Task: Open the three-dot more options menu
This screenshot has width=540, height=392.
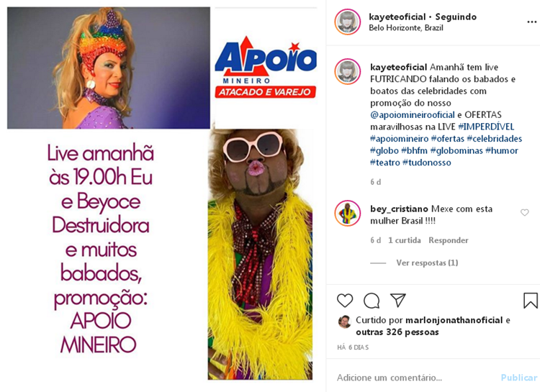Action: (532, 22)
